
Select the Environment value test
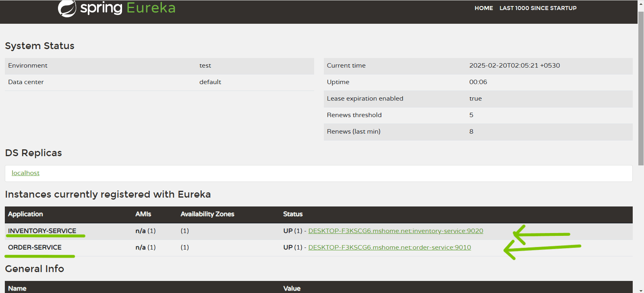click(205, 66)
